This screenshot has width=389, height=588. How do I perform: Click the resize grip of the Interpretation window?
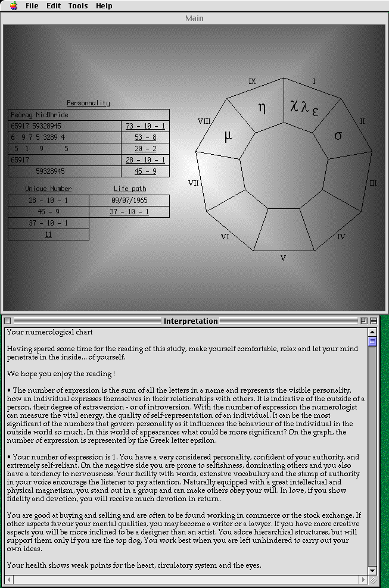373,580
